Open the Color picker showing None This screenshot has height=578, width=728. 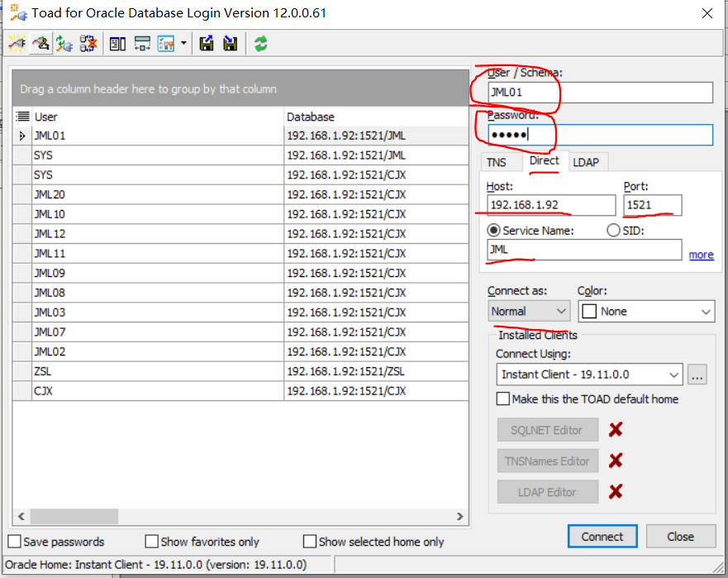point(645,311)
